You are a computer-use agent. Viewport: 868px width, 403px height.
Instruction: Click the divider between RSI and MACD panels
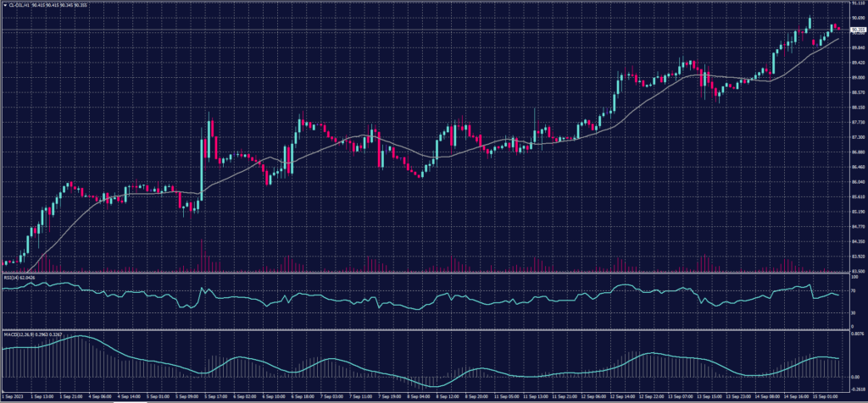pos(424,328)
